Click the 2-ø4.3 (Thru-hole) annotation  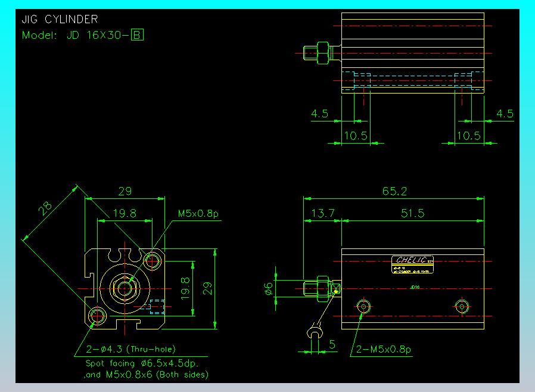130,349
